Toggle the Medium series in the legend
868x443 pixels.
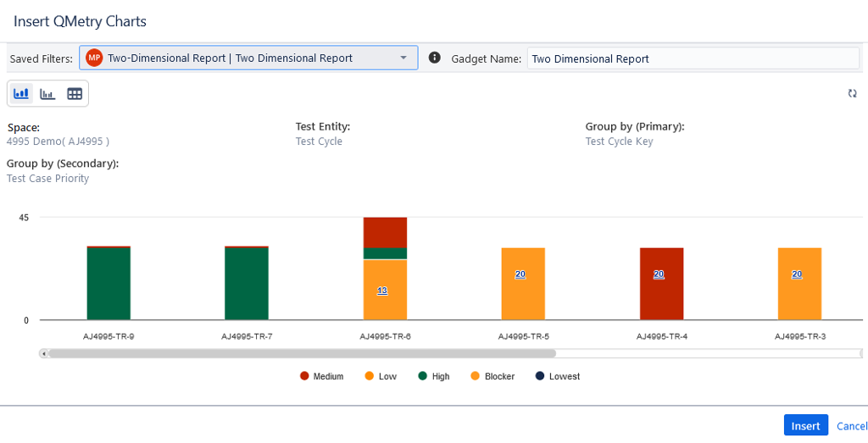[321, 376]
